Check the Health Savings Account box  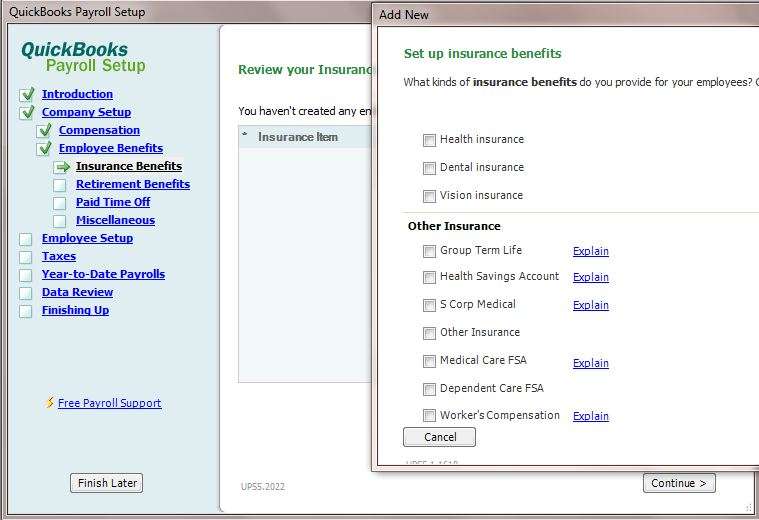pyautogui.click(x=429, y=277)
